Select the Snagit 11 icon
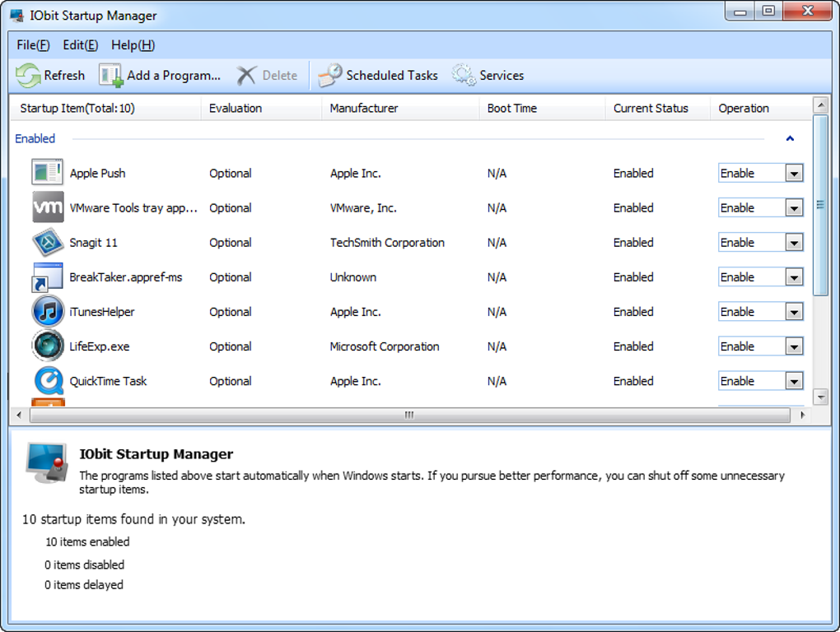This screenshot has height=632, width=840. (49, 242)
